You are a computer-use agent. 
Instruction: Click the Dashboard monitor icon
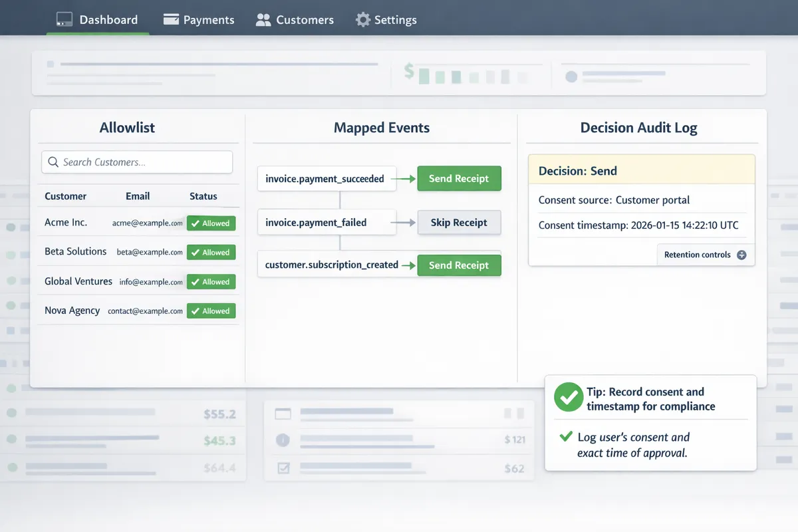click(x=65, y=19)
